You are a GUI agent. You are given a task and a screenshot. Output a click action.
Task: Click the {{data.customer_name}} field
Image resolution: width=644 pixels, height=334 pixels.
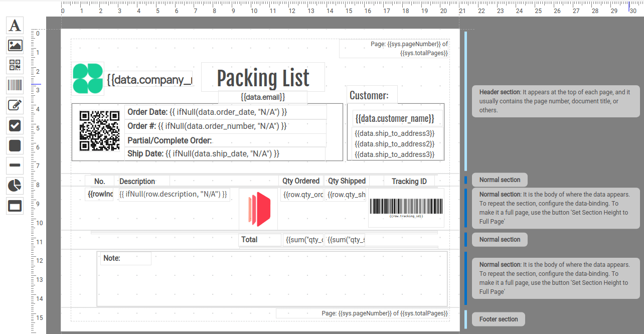tap(395, 119)
